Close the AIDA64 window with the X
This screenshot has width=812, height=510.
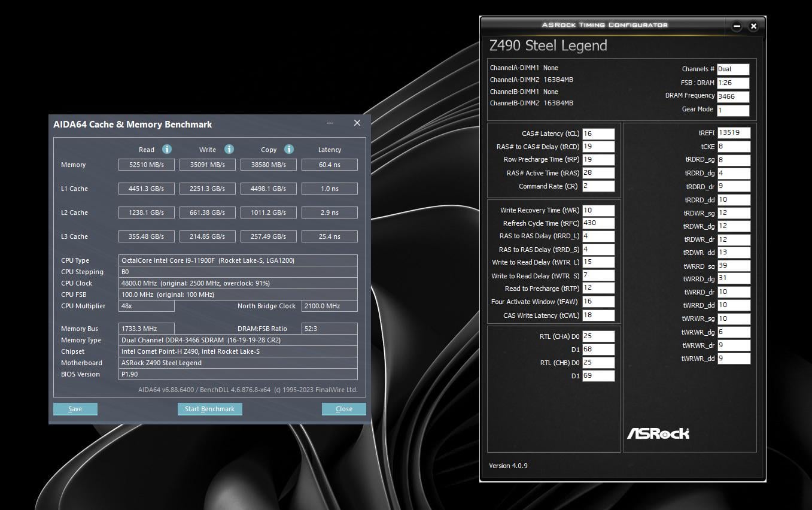point(357,123)
